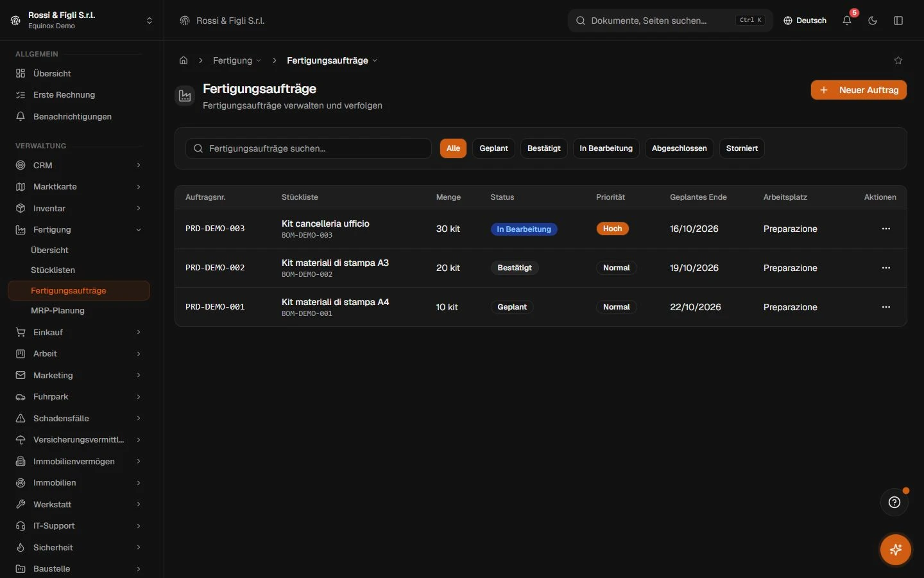This screenshot has width=924, height=578.
Task: Expand the Einkauf sidebar section
Action: coord(79,332)
